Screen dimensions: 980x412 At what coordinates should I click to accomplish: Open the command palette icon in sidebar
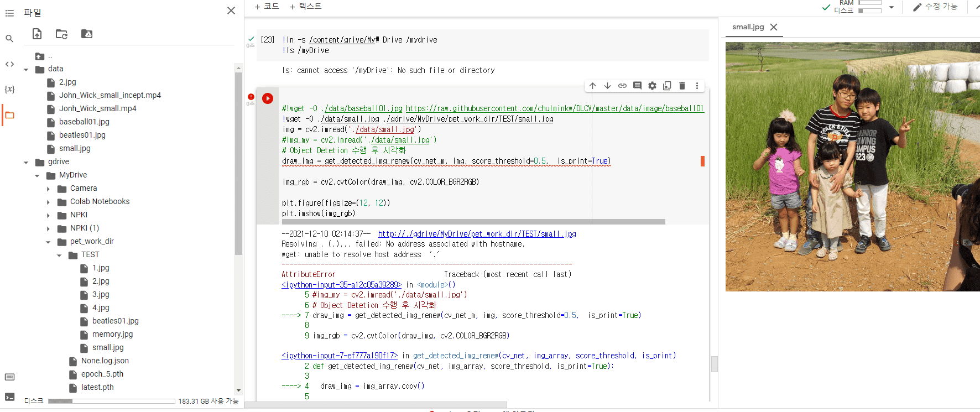(x=9, y=377)
